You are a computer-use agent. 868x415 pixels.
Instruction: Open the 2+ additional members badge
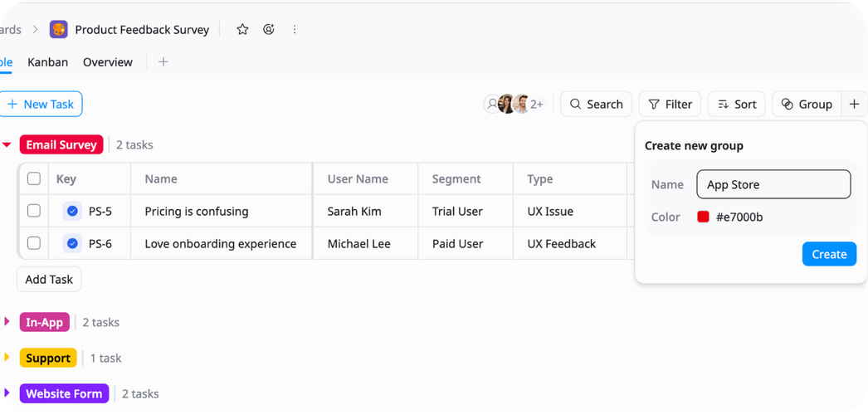point(537,104)
